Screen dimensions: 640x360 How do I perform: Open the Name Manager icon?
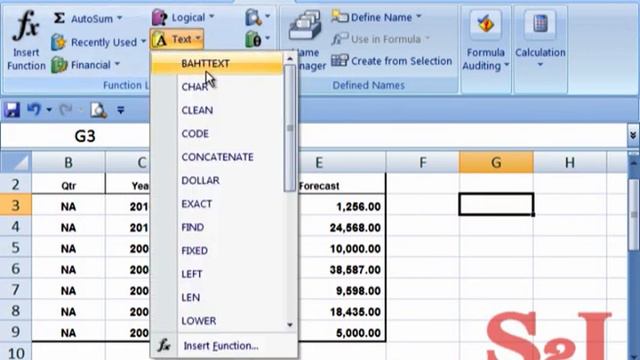[x=305, y=26]
